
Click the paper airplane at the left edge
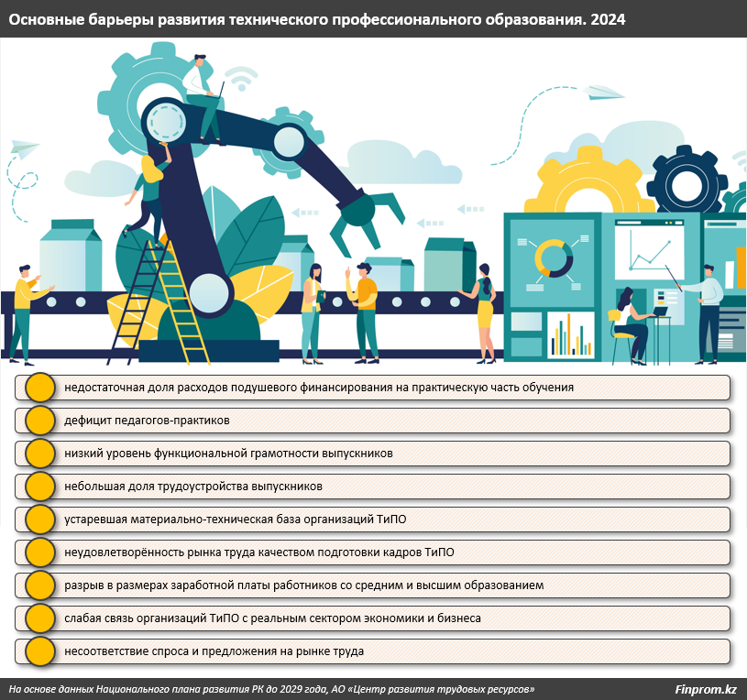click(x=24, y=148)
